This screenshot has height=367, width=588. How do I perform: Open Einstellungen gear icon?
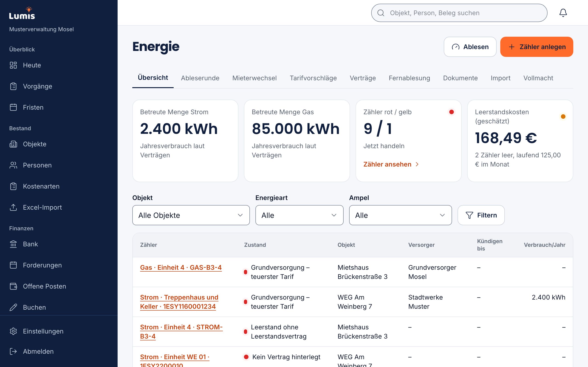pos(13,331)
